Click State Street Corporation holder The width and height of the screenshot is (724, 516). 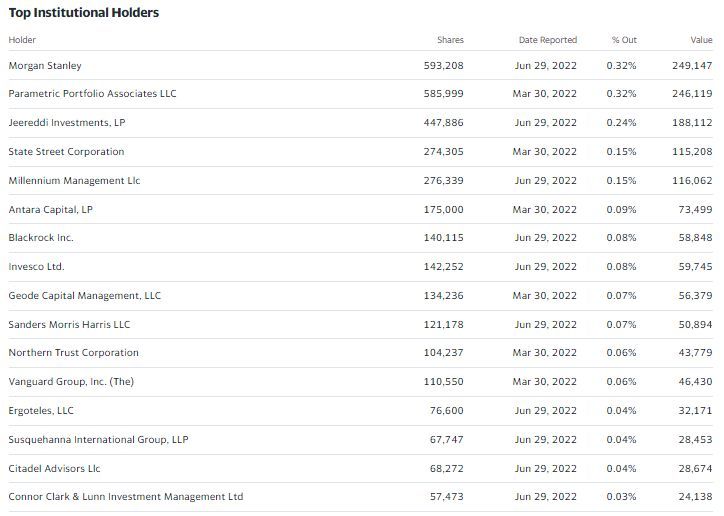coord(66,152)
